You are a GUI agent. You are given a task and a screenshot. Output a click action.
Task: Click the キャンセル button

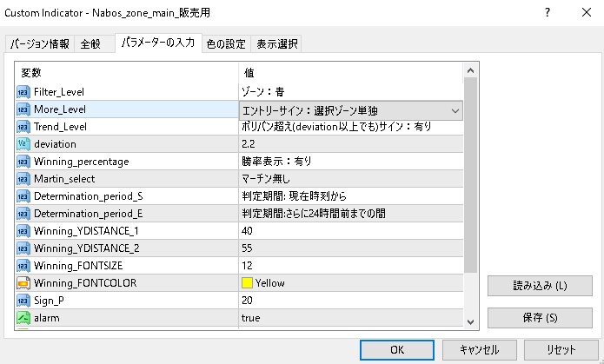click(479, 350)
